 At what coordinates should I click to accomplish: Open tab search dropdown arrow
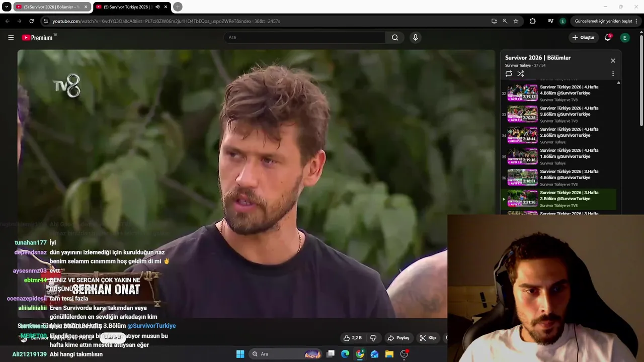click(7, 7)
